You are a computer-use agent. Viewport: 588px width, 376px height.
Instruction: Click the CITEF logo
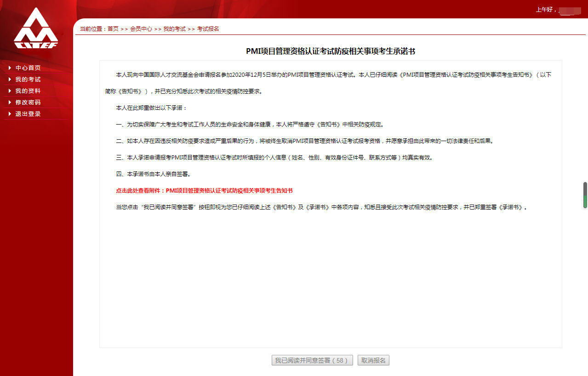[36, 28]
